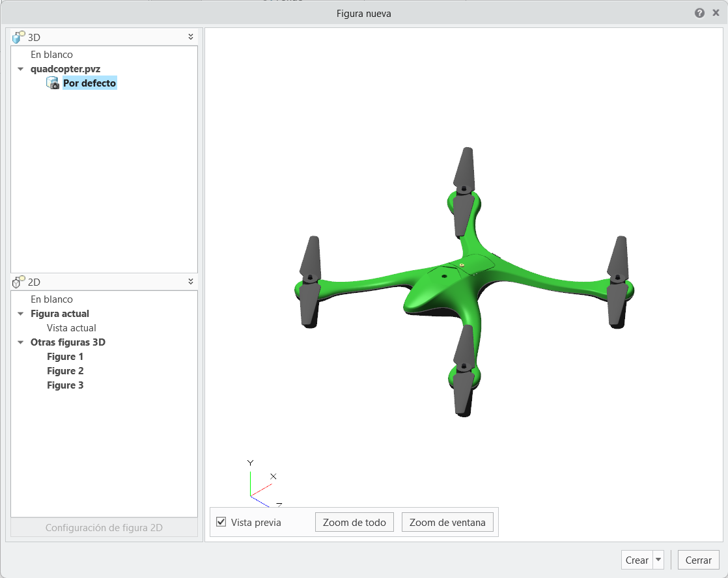The image size is (728, 578).
Task: Collapse the Figura actual tree node
Action: pos(20,314)
